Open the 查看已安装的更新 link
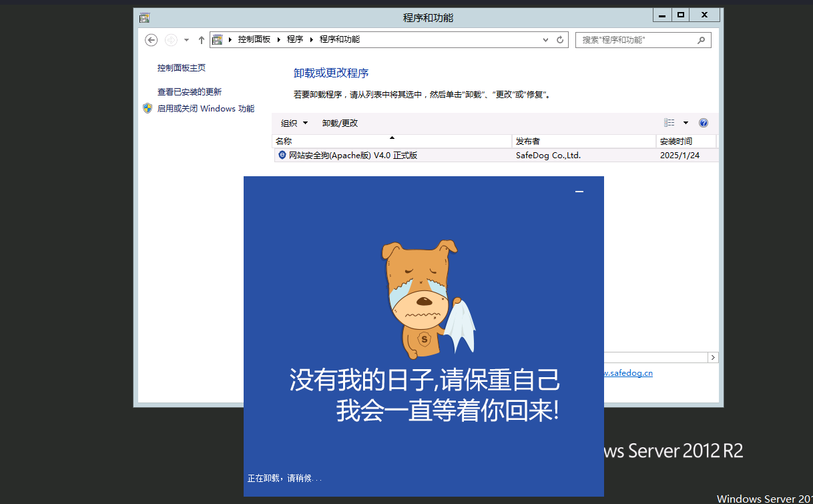 [x=190, y=92]
